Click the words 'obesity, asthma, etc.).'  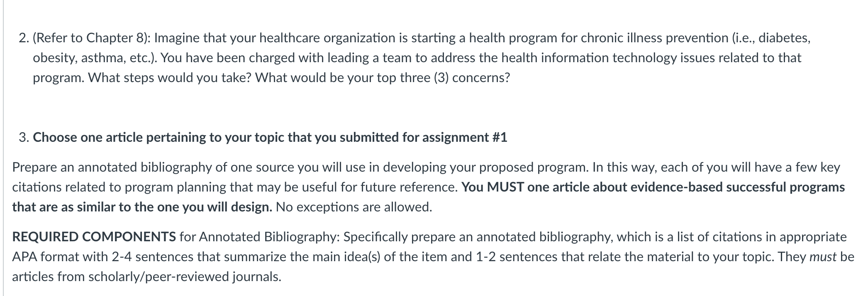[95, 58]
